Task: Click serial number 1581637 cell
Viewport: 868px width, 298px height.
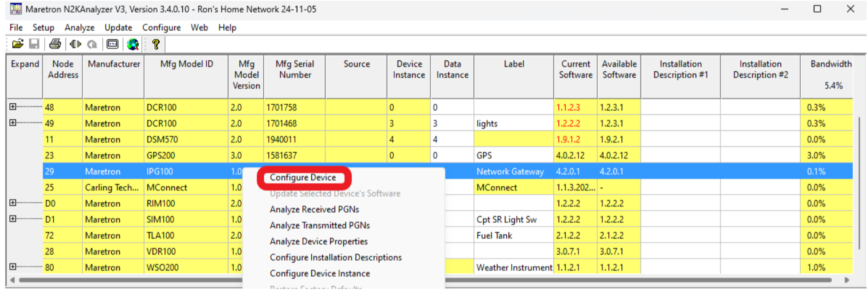Action: pos(295,156)
